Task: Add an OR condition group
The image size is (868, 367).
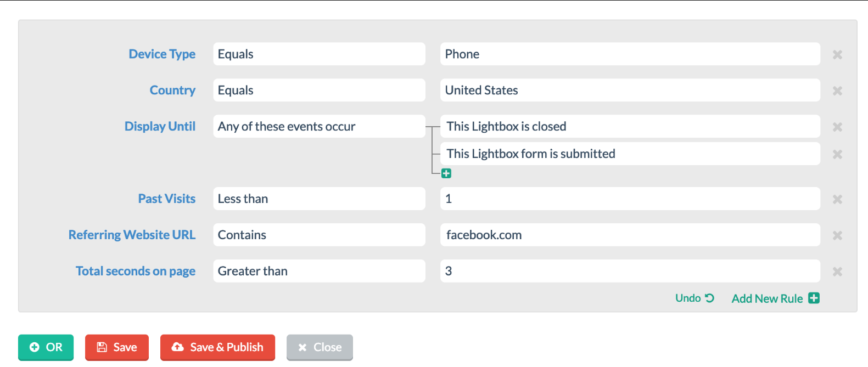Action: coord(46,347)
